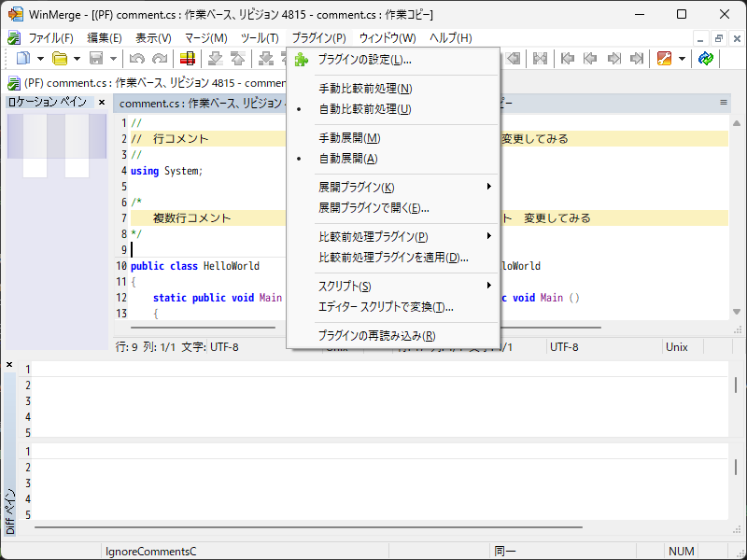Screen dimensions: 747x560
Task: Open dropdown arrow next to Options wrench
Action: pyautogui.click(x=682, y=59)
